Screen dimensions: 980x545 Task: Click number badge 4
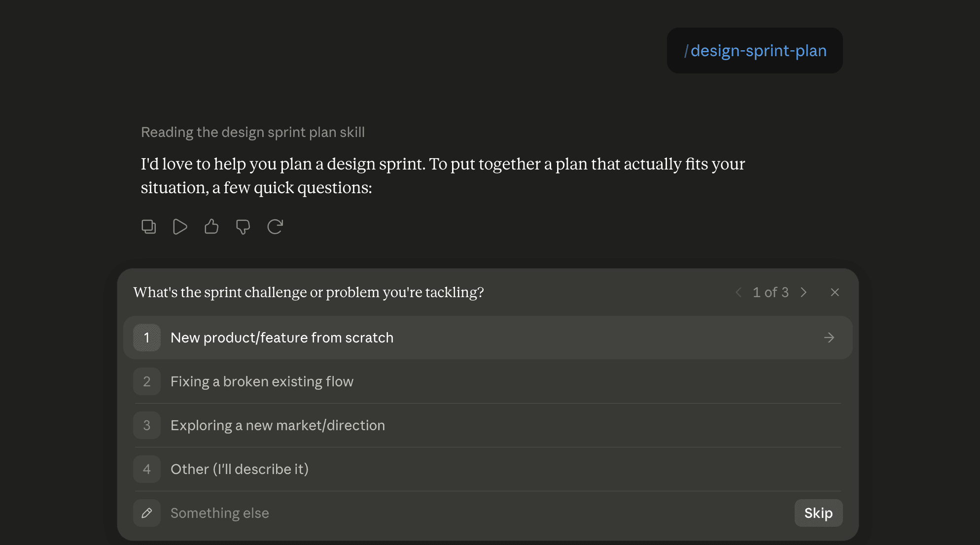tap(147, 469)
